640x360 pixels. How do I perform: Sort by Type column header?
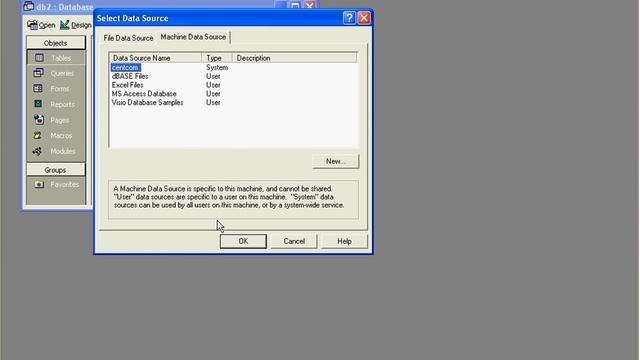click(x=217, y=58)
